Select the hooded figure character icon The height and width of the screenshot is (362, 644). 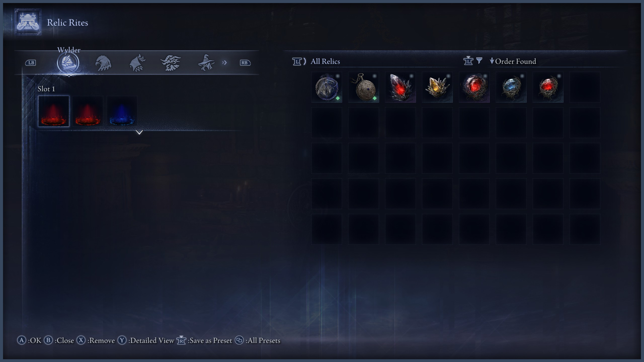137,63
